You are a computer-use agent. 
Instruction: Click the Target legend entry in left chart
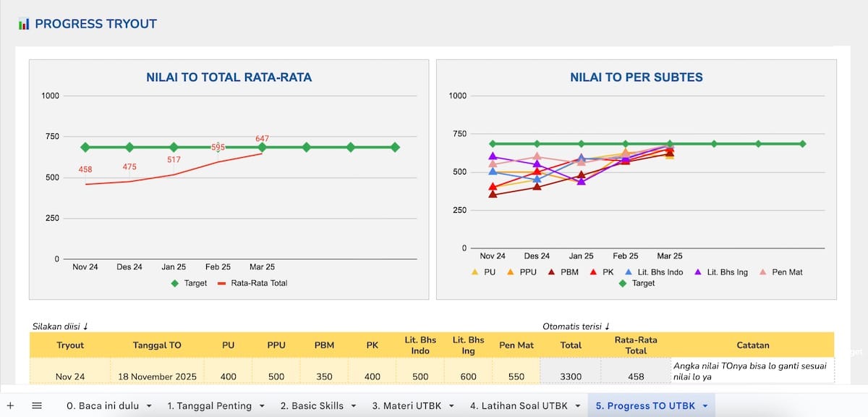(x=188, y=283)
